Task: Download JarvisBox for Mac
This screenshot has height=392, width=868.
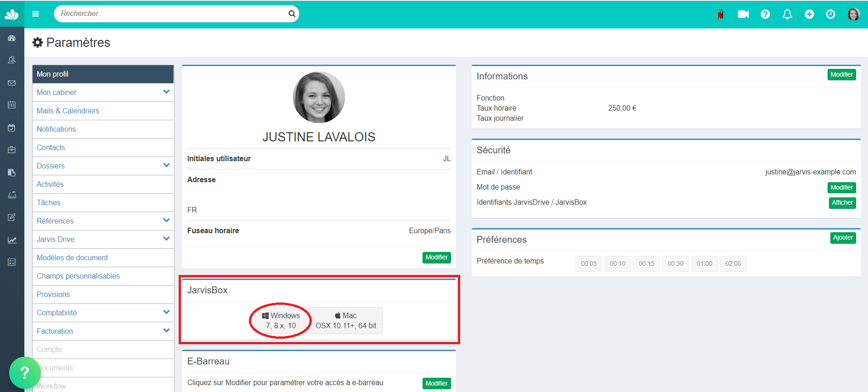Action: [x=346, y=320]
